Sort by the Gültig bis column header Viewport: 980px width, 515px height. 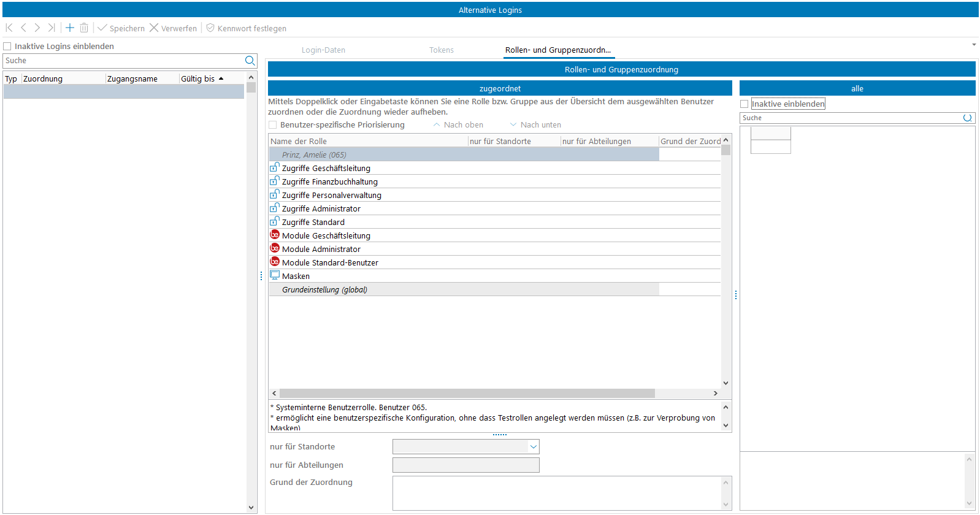point(198,79)
